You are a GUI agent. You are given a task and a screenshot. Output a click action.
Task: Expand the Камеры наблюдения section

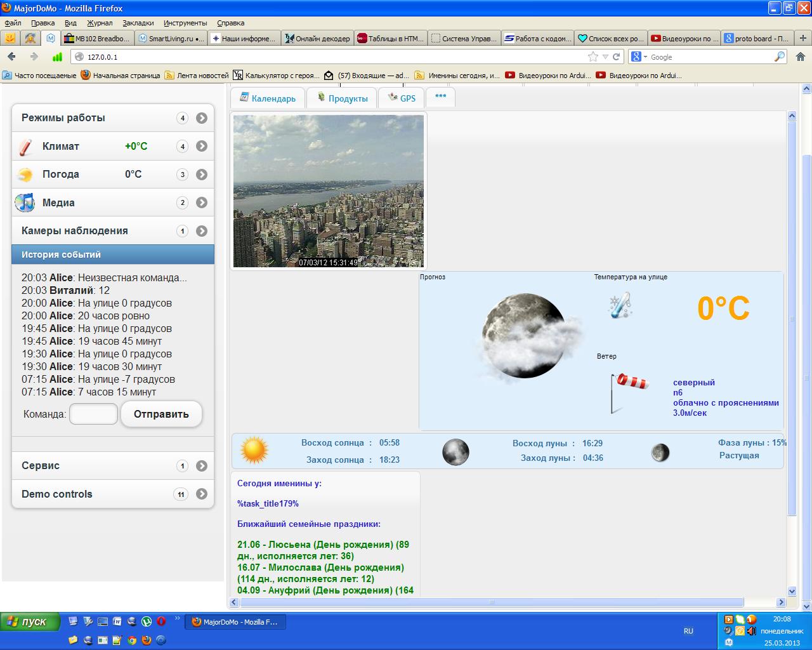[x=202, y=231]
